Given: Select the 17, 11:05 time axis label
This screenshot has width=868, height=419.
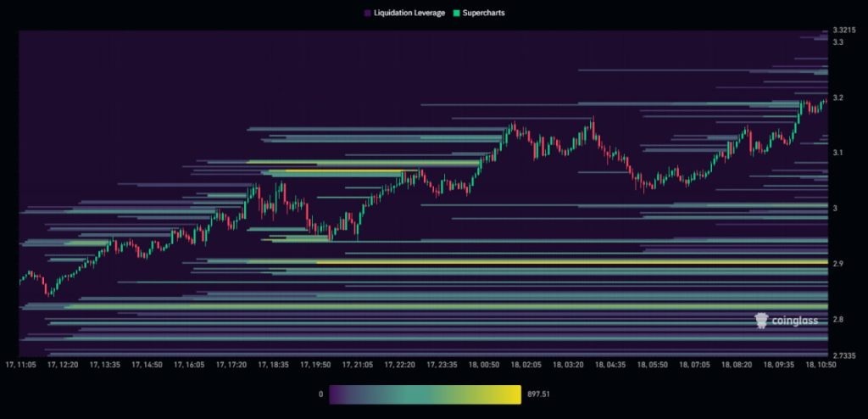Looking at the screenshot, I should point(19,365).
